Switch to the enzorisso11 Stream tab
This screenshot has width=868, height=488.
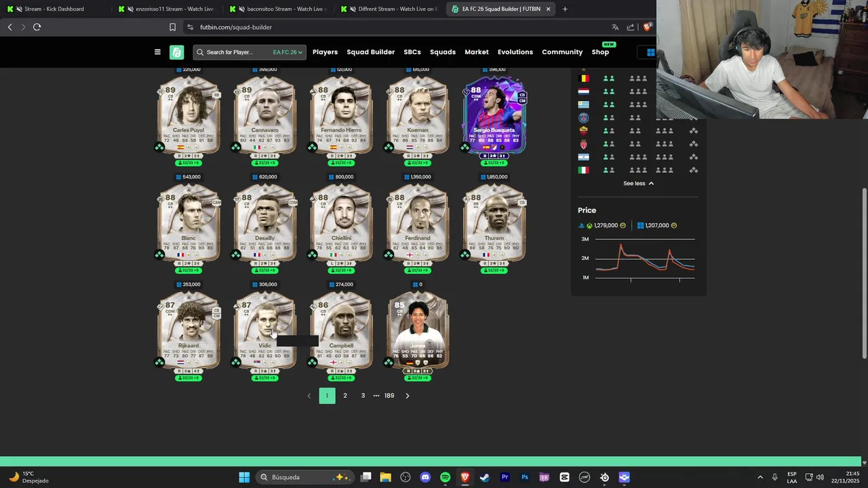167,9
